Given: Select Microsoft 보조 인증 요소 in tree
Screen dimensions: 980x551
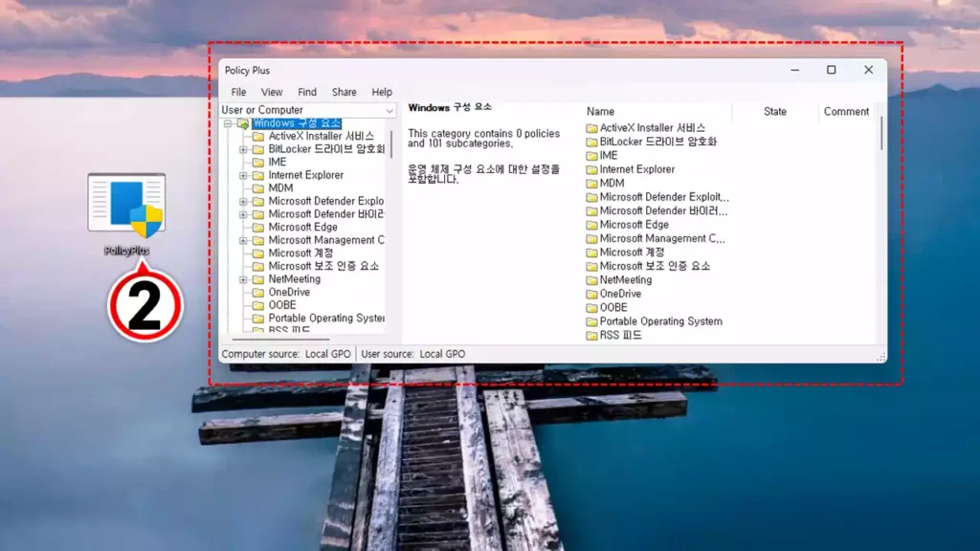Looking at the screenshot, I should coord(323,266).
